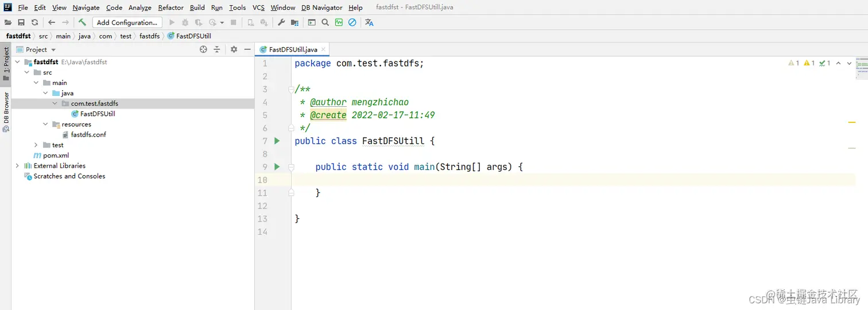Run main method via line 9 gutter arrow
868x310 pixels.
[x=277, y=166]
